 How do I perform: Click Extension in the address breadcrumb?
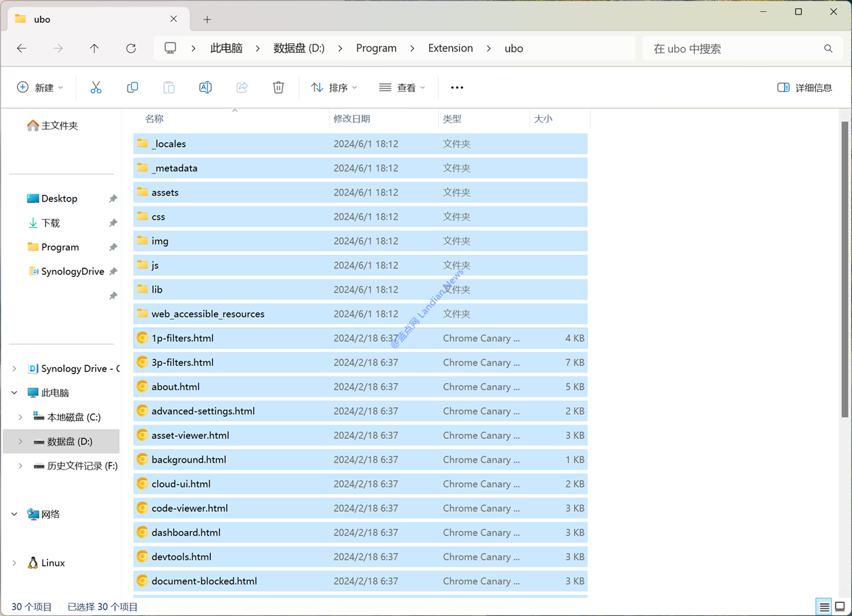[451, 49]
